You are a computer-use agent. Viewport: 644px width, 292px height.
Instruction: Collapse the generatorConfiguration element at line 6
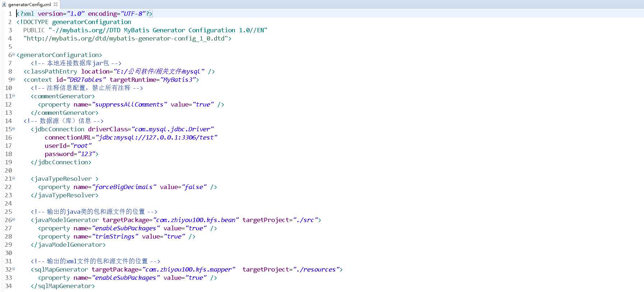point(14,55)
